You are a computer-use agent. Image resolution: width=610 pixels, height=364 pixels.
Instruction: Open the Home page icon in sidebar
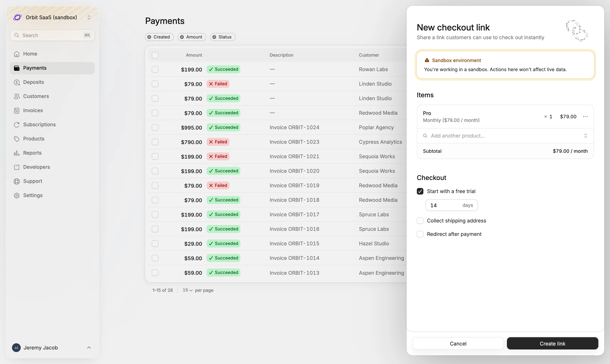tap(17, 54)
